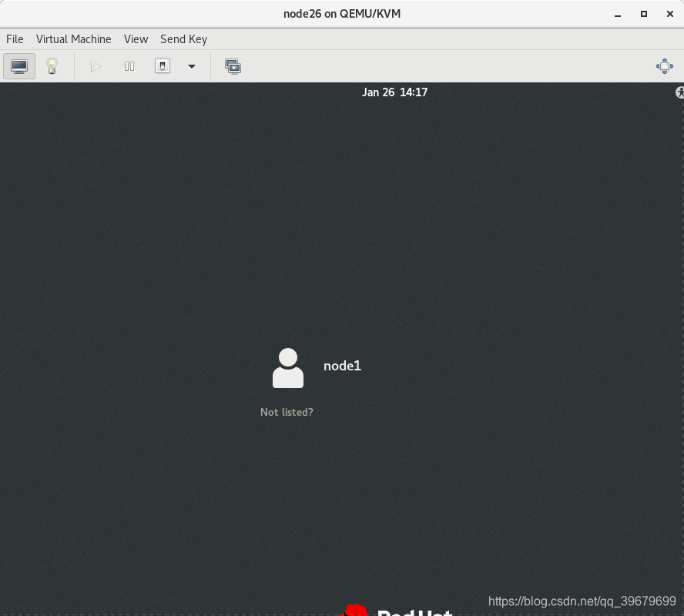Choose the node1 user name
This screenshot has height=616, width=684.
(343, 366)
